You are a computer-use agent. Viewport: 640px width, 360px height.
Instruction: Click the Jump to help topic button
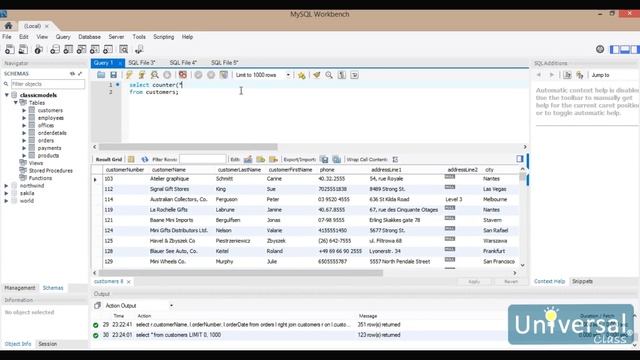tap(600, 75)
